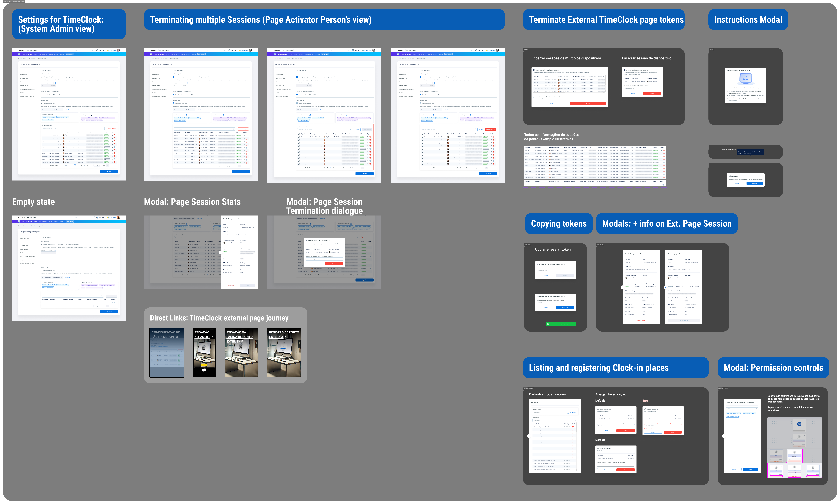
Task: Click Excluir in the Erro Excluir localização modal
Action: click(673, 432)
